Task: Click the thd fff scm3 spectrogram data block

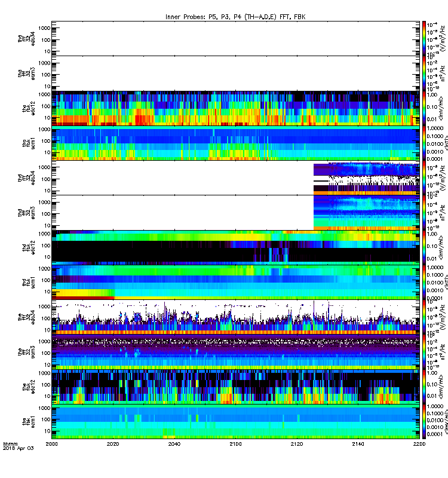Action: 366,213
